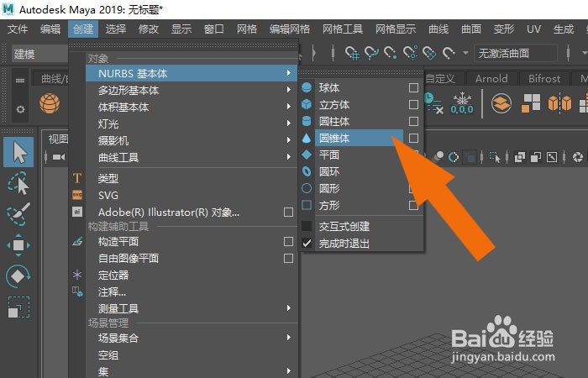Expand the 体积基本体 submenu
This screenshot has height=378, width=588.
pos(192,107)
